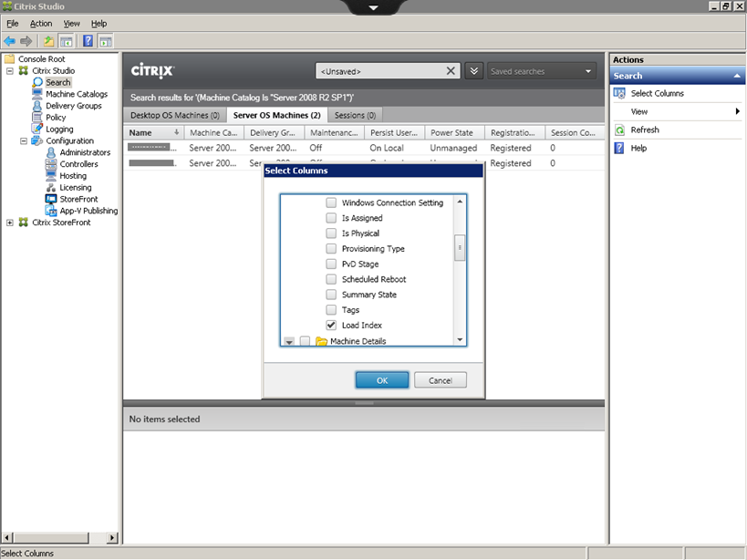Click the column list scrollbar thumb
The image size is (747, 560).
pos(460,247)
